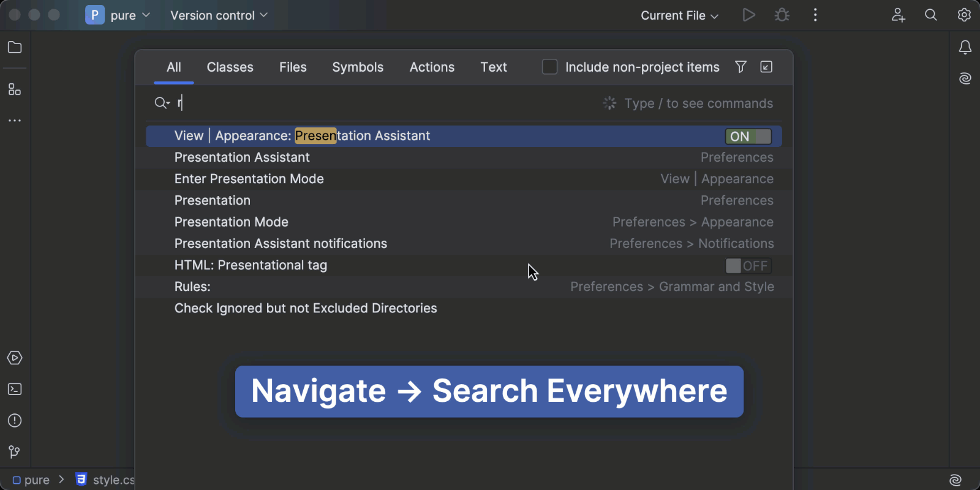Open the Structure tool window icon

15,89
